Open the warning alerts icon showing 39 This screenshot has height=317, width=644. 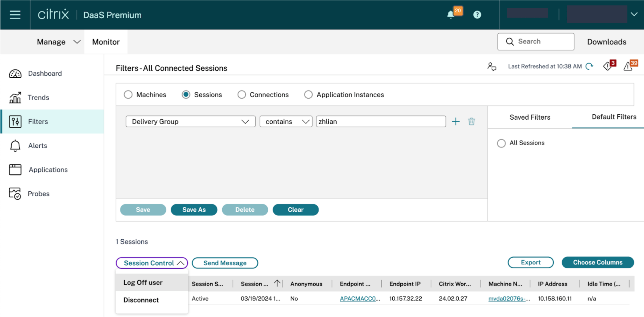(x=628, y=67)
